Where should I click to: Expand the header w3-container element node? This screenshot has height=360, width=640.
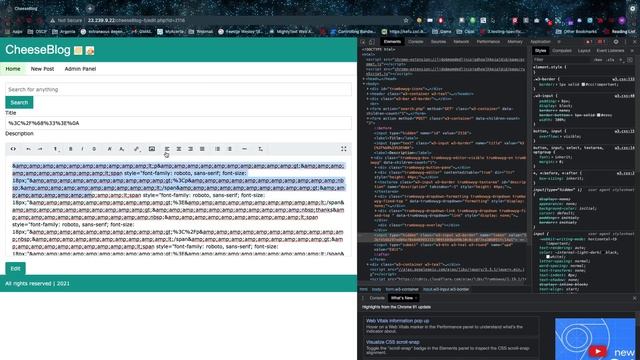tap(368, 94)
